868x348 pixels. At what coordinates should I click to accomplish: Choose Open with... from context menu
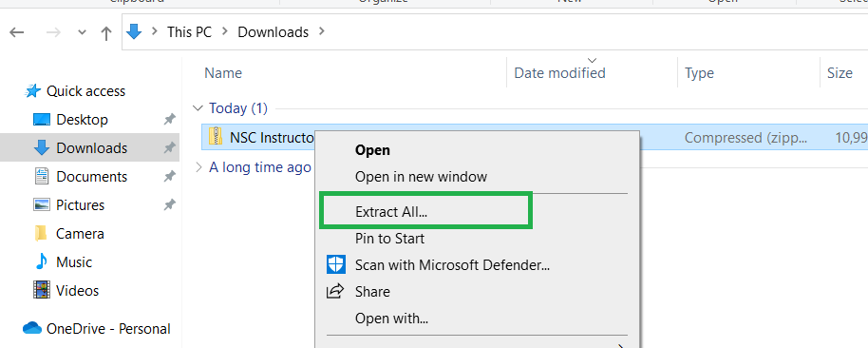[x=391, y=319]
